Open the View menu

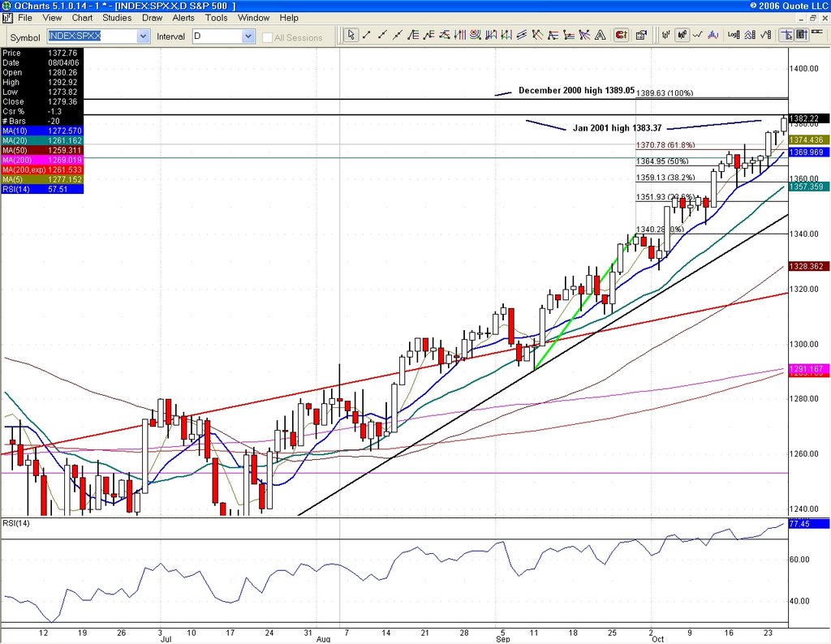click(52, 18)
